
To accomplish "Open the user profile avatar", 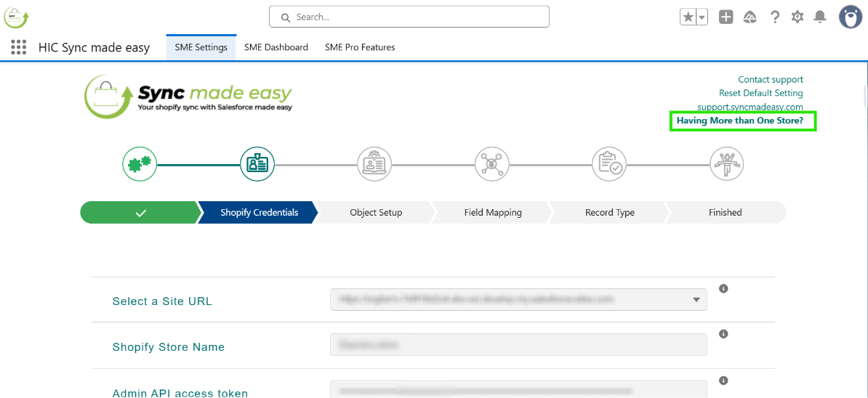I will click(851, 17).
